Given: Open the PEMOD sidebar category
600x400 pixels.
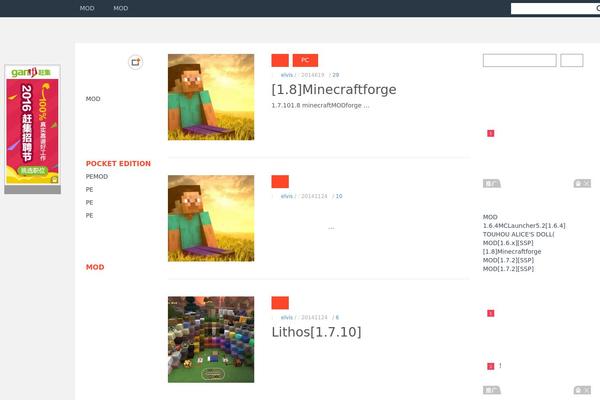Looking at the screenshot, I should point(97,176).
